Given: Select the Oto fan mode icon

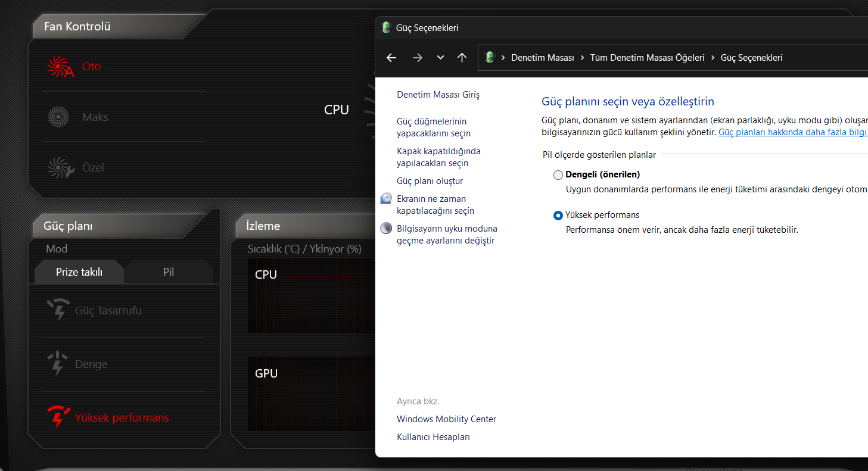Looking at the screenshot, I should [x=60, y=67].
